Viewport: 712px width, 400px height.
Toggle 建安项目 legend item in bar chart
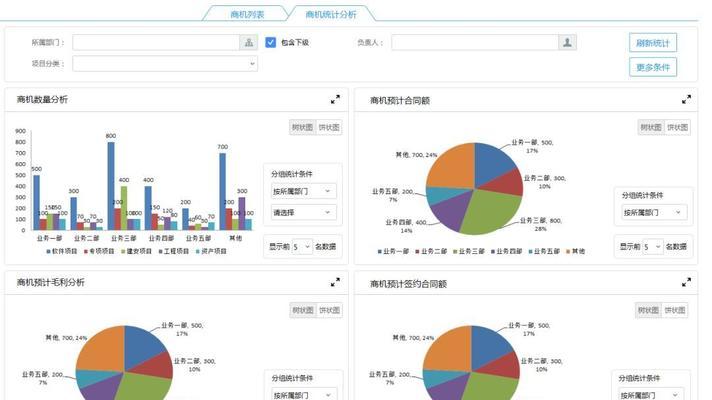coord(136,251)
